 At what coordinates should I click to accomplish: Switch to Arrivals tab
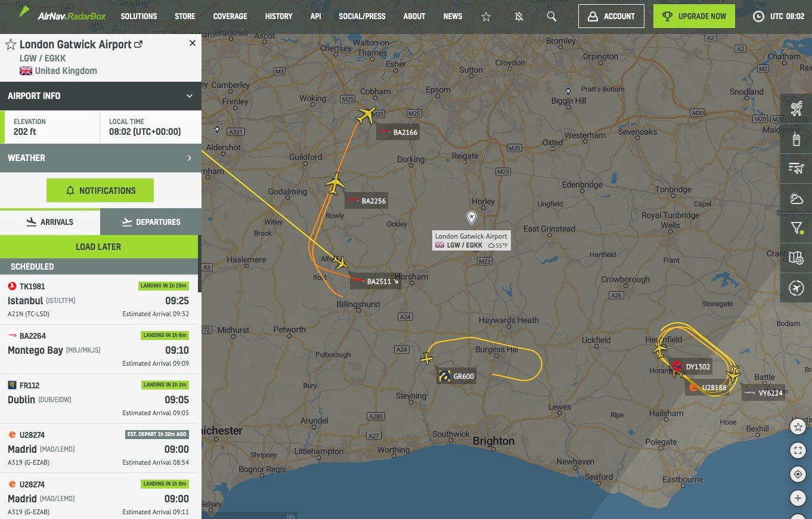click(x=50, y=222)
